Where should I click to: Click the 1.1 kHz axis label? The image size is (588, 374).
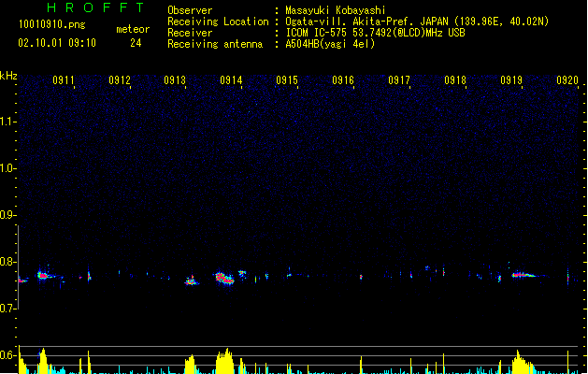[7, 122]
